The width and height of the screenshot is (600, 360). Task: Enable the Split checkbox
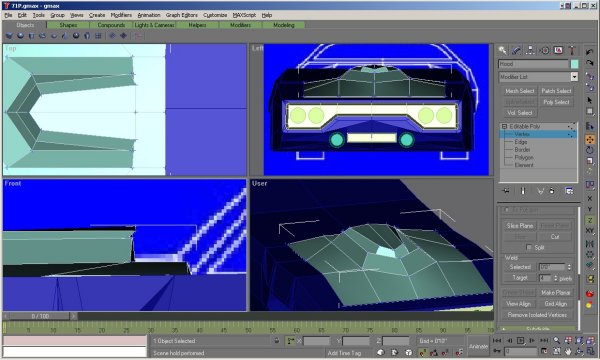click(529, 247)
